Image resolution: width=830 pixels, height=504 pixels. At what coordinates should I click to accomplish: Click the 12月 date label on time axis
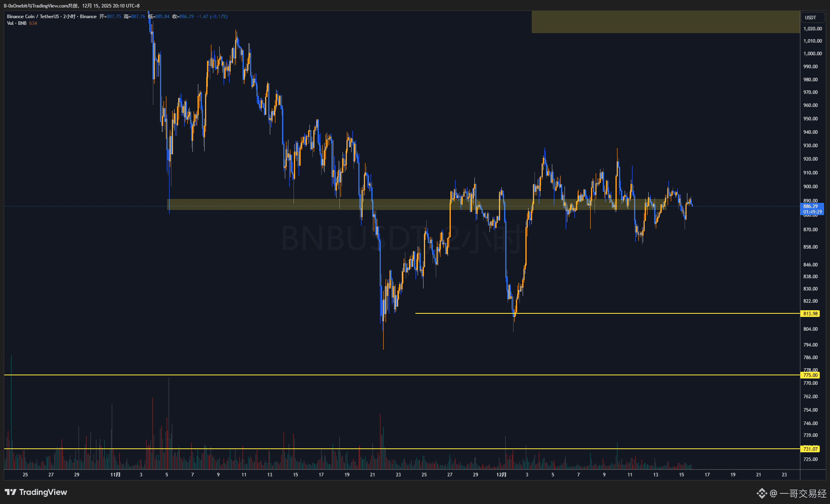(x=501, y=475)
